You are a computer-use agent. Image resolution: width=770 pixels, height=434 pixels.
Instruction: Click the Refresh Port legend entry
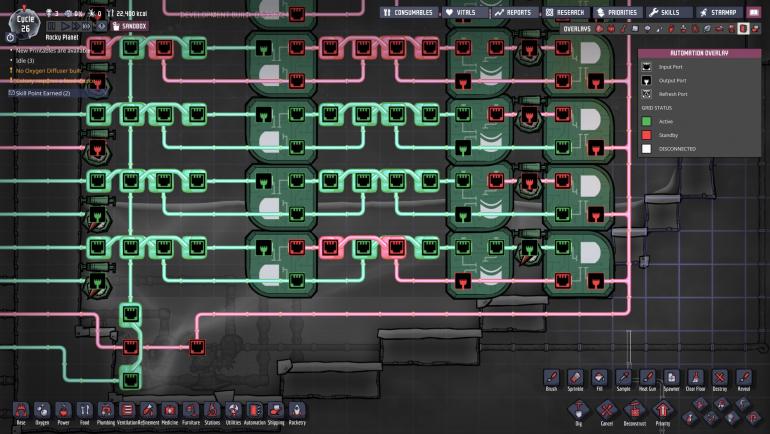pyautogui.click(x=665, y=94)
